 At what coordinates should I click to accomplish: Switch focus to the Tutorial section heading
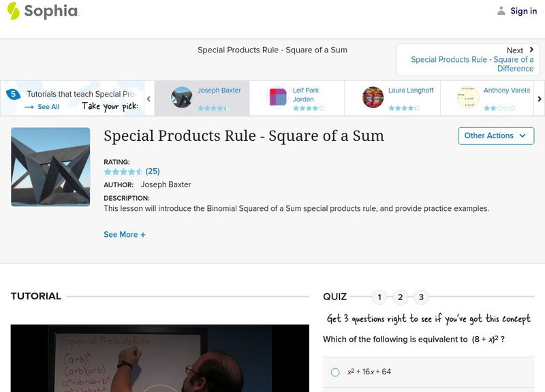(x=35, y=295)
